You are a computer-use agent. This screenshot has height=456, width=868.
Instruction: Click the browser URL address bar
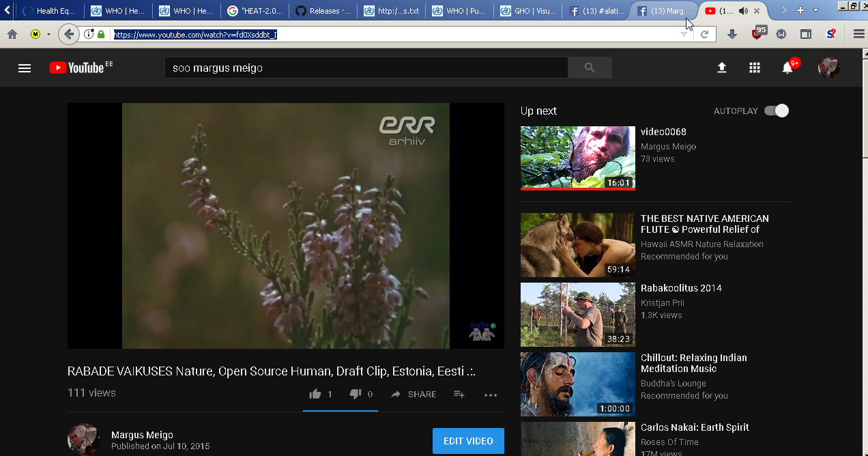tap(396, 34)
